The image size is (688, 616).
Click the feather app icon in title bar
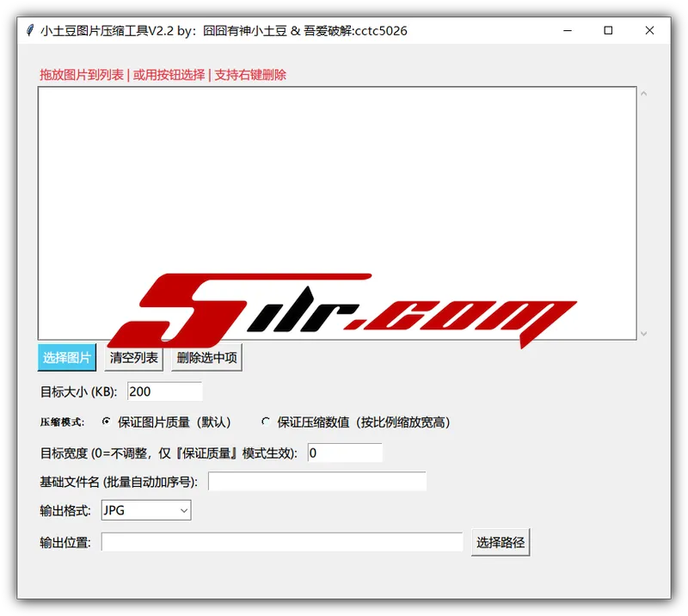pyautogui.click(x=30, y=30)
